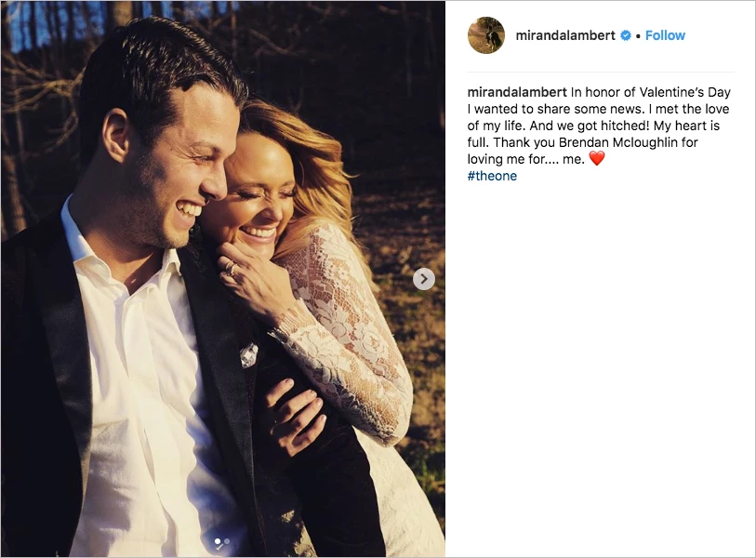Tap the verification seal beside the header username
This screenshot has width=756, height=558.
coord(627,34)
